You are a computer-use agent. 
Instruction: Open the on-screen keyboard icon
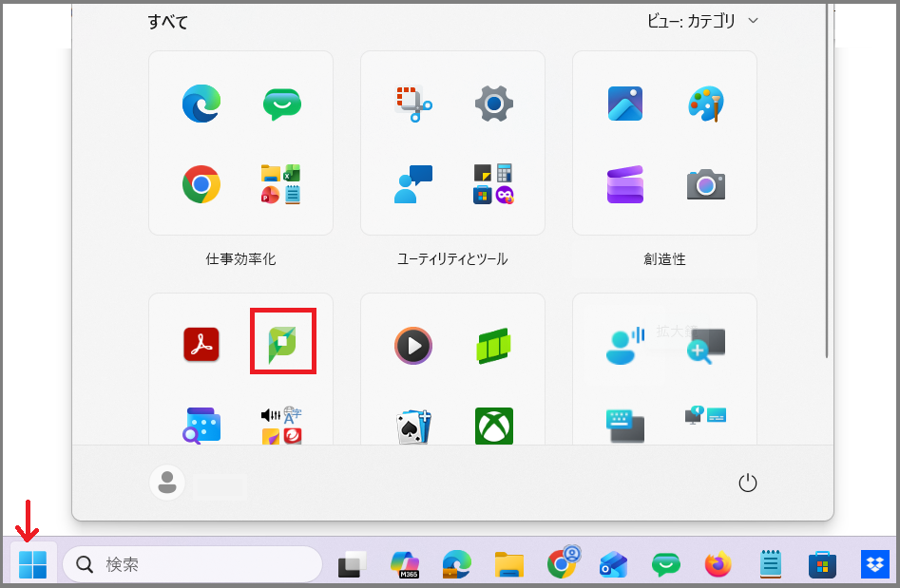625,426
